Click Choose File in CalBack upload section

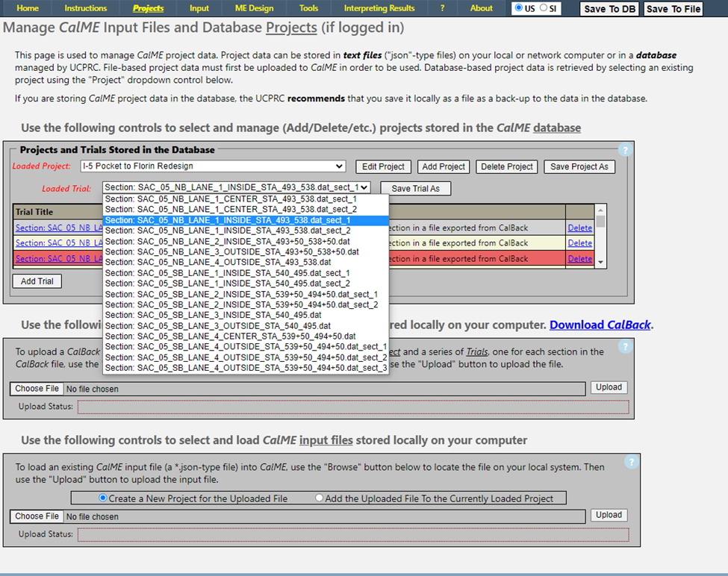37,389
